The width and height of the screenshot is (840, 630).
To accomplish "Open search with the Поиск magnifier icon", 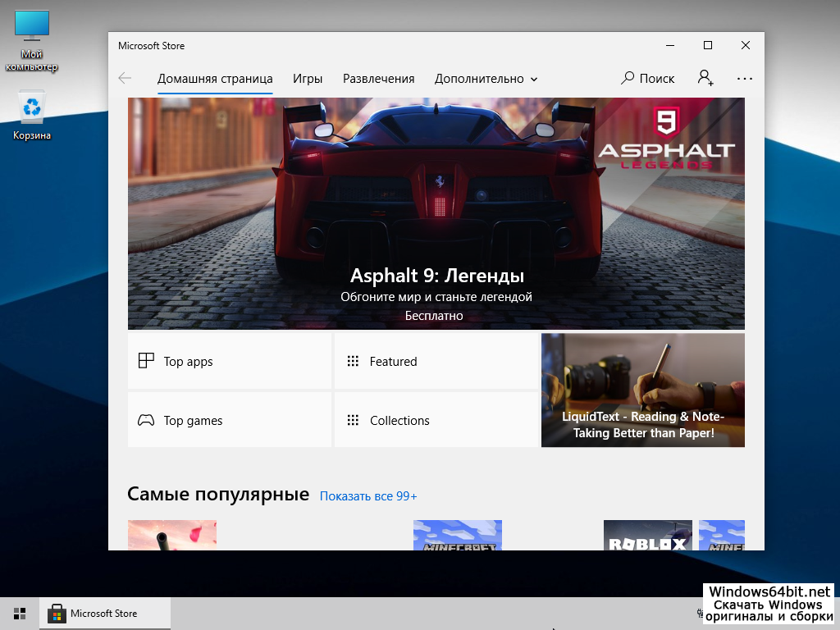I will point(628,79).
